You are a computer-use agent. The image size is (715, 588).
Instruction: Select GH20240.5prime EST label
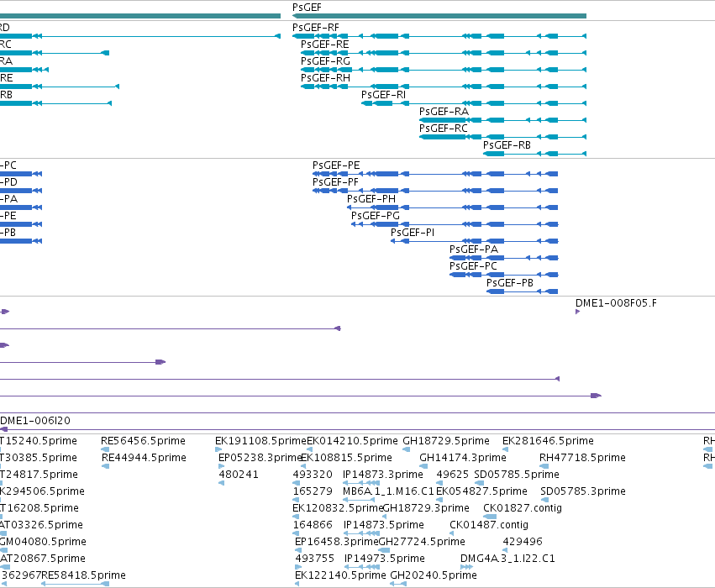tap(434, 575)
